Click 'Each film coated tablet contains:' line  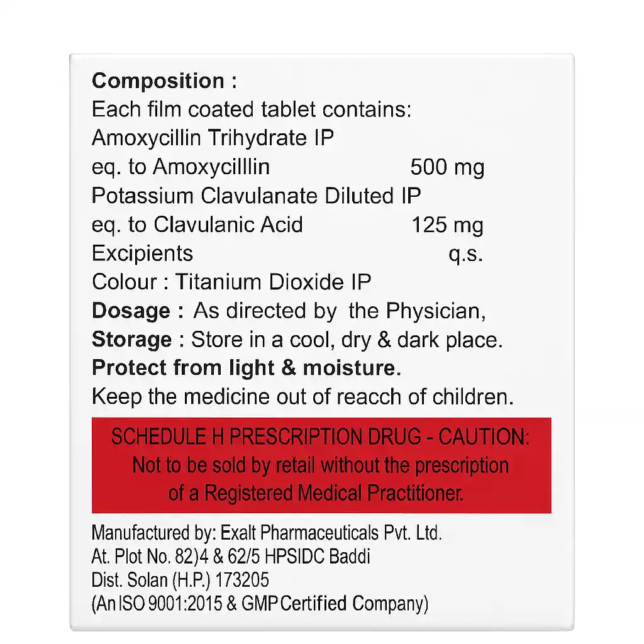(x=252, y=110)
